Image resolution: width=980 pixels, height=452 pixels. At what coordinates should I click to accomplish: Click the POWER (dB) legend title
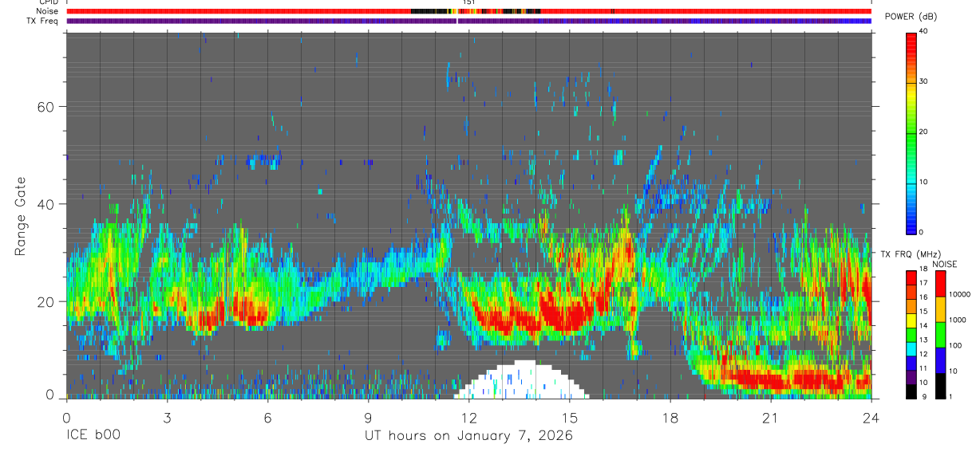(911, 17)
